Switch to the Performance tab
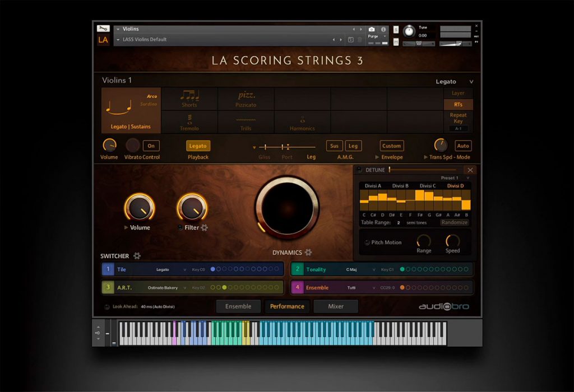Viewport: 574px width, 392px height. click(287, 306)
